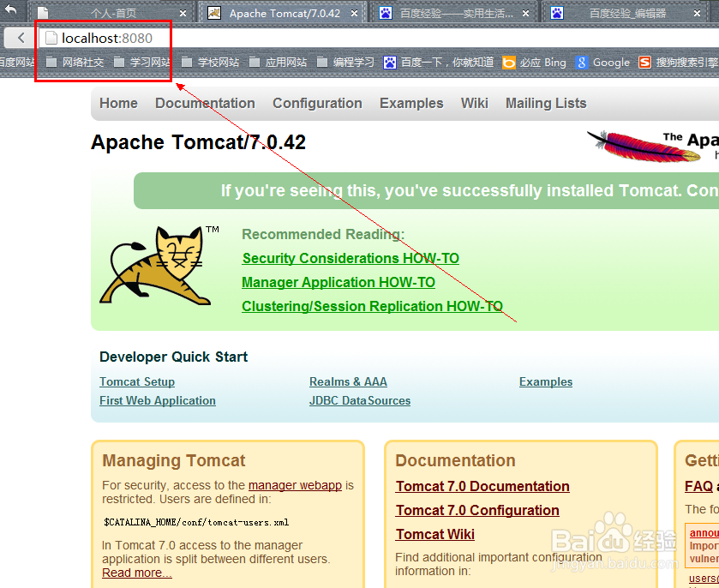Click the Apache feather logo

click(644, 147)
